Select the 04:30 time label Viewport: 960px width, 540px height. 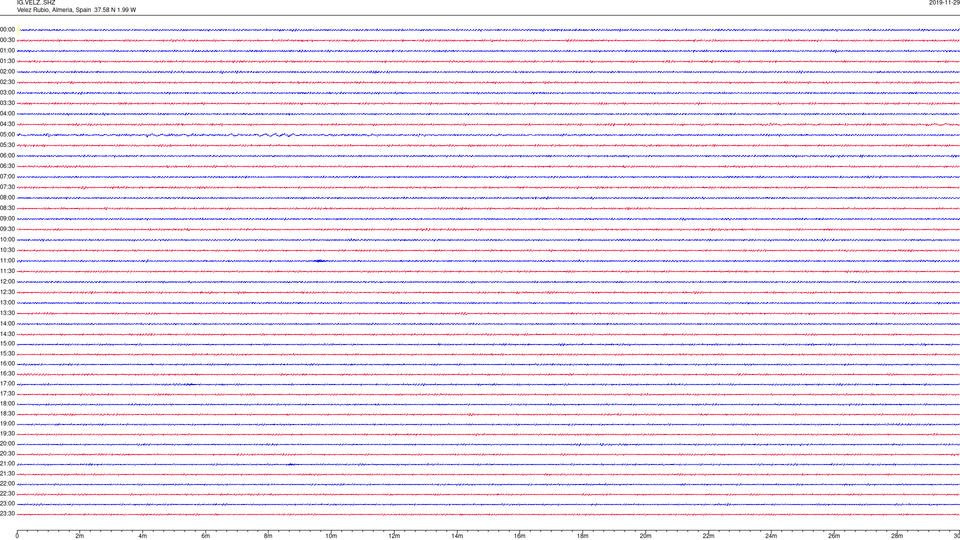click(x=7, y=124)
